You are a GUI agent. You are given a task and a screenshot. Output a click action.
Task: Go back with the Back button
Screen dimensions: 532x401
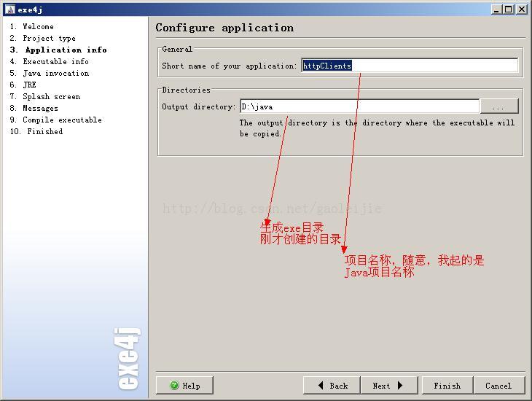tap(332, 386)
